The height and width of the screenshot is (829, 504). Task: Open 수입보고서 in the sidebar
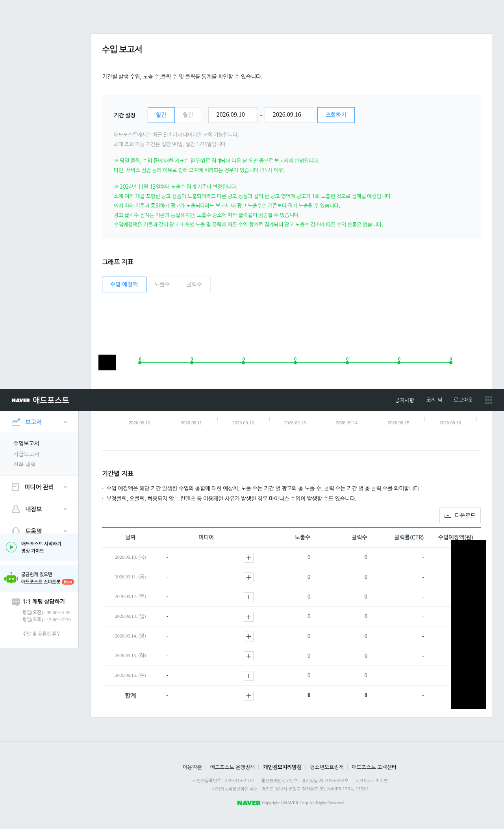(26, 443)
